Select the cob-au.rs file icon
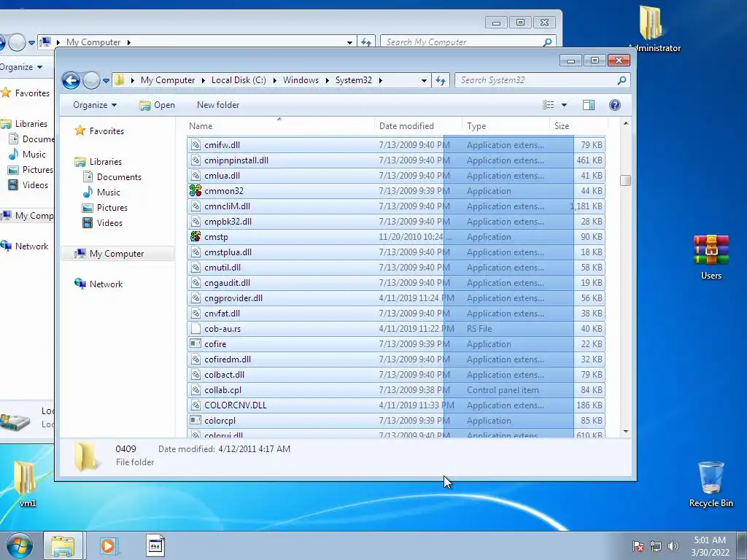747x560 pixels. point(196,329)
